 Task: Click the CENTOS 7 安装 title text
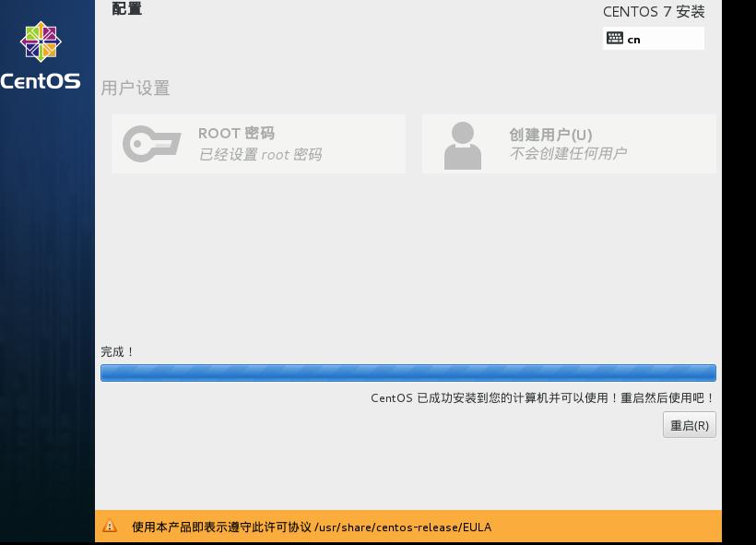(x=654, y=12)
